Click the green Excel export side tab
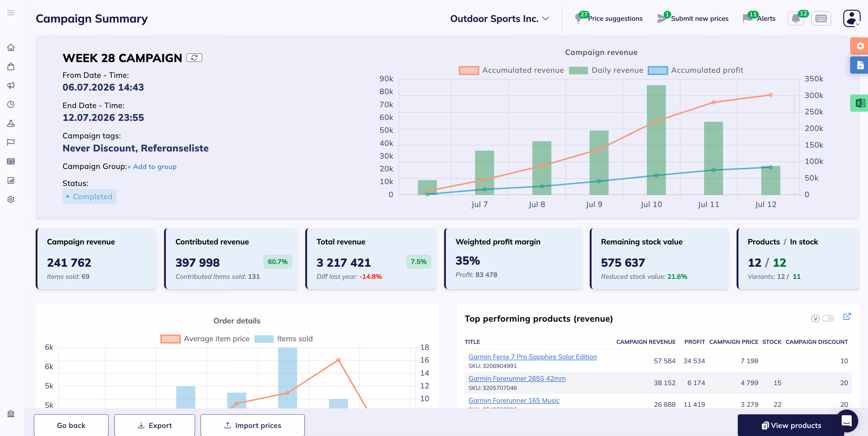Screen dimensions: 868x436 coord(860,103)
